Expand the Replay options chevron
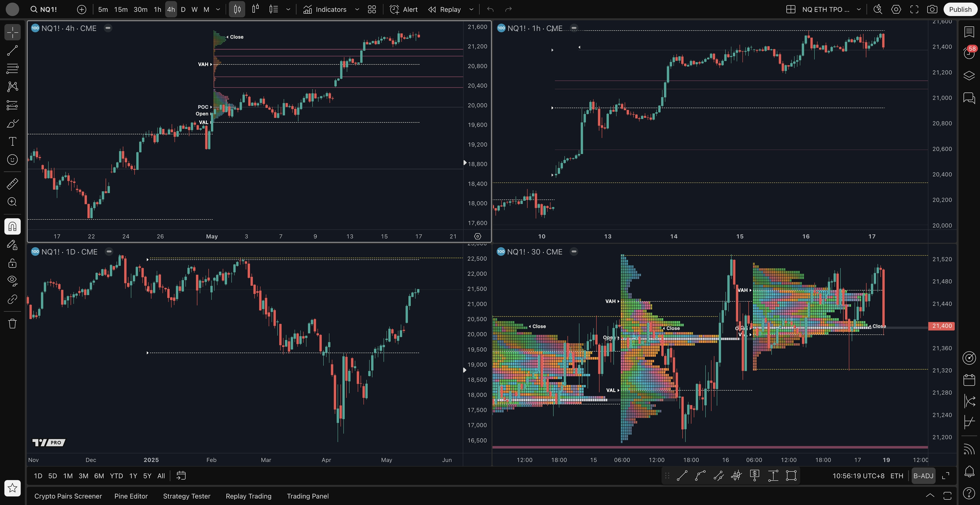The width and height of the screenshot is (980, 505). tap(471, 9)
